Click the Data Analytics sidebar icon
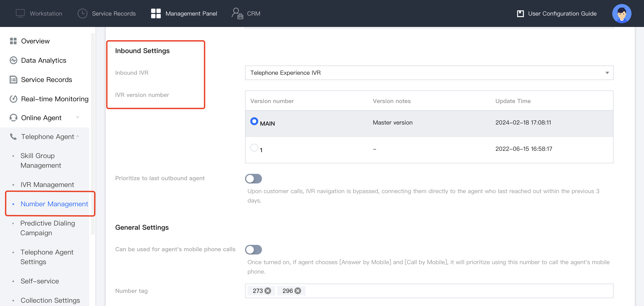The height and width of the screenshot is (306, 644). point(13,60)
